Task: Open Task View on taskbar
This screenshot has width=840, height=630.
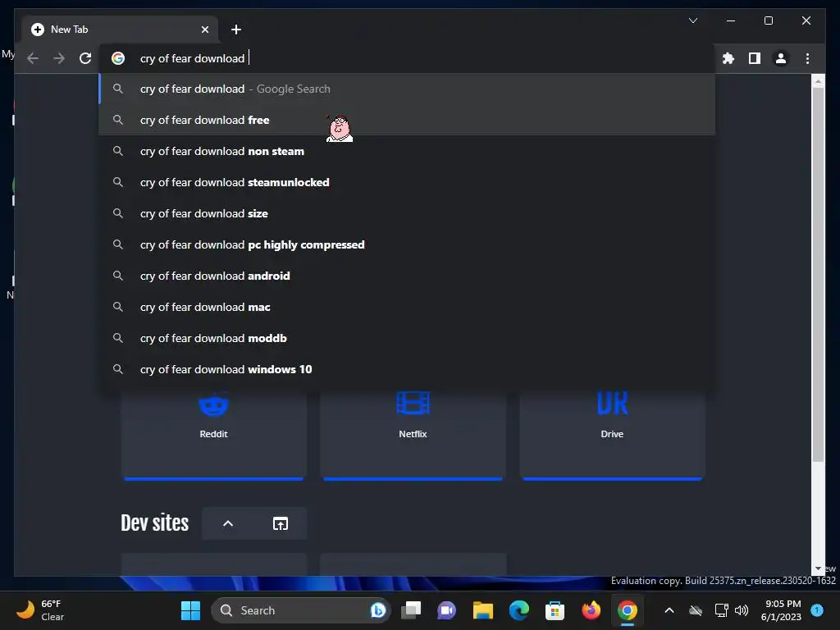Action: [x=412, y=610]
